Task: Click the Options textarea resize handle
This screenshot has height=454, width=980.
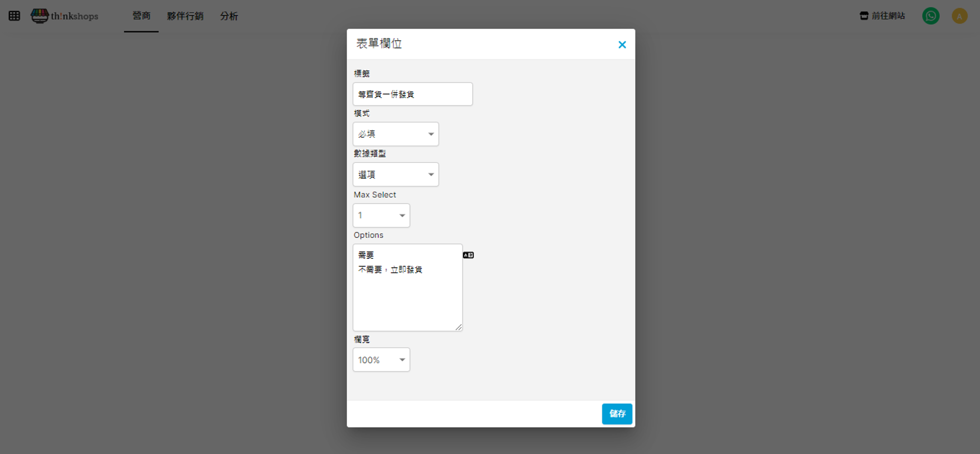Action: (458, 327)
